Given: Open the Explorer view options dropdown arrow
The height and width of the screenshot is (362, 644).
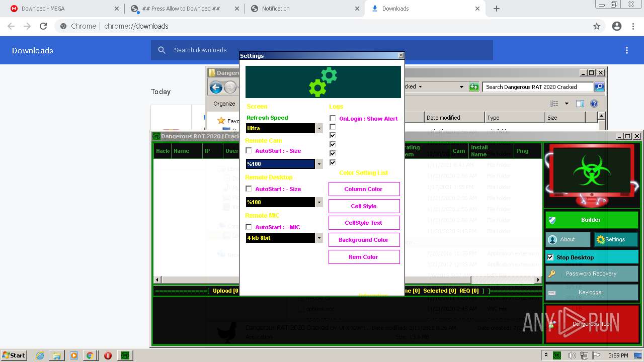Looking at the screenshot, I should [567, 104].
